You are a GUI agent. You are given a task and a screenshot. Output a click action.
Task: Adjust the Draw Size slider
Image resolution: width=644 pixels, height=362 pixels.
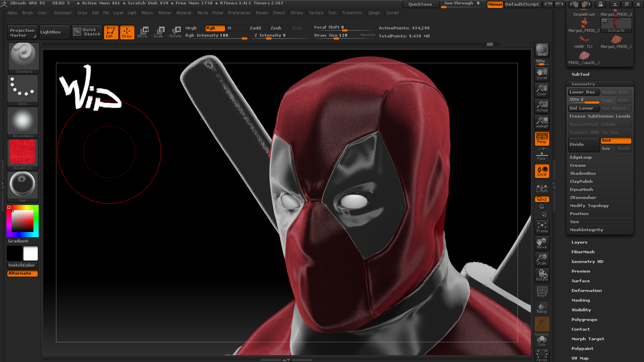[x=344, y=35]
